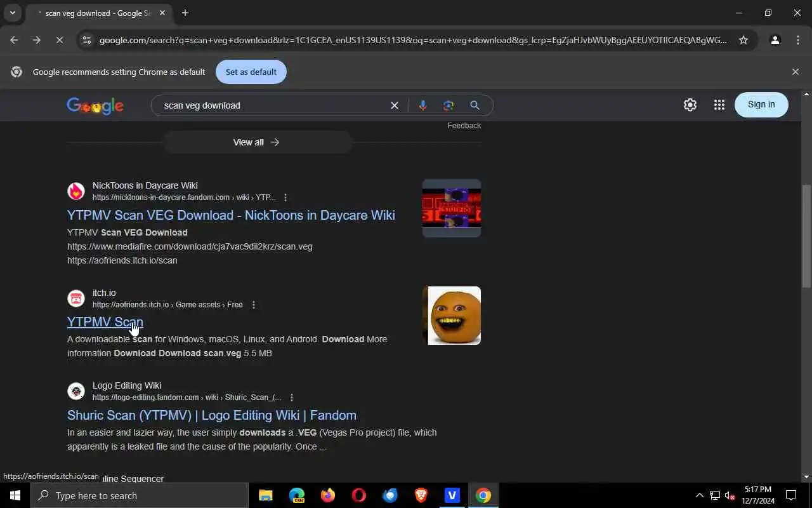Viewport: 812px width, 508px height.
Task: Click View all button
Action: point(257,142)
